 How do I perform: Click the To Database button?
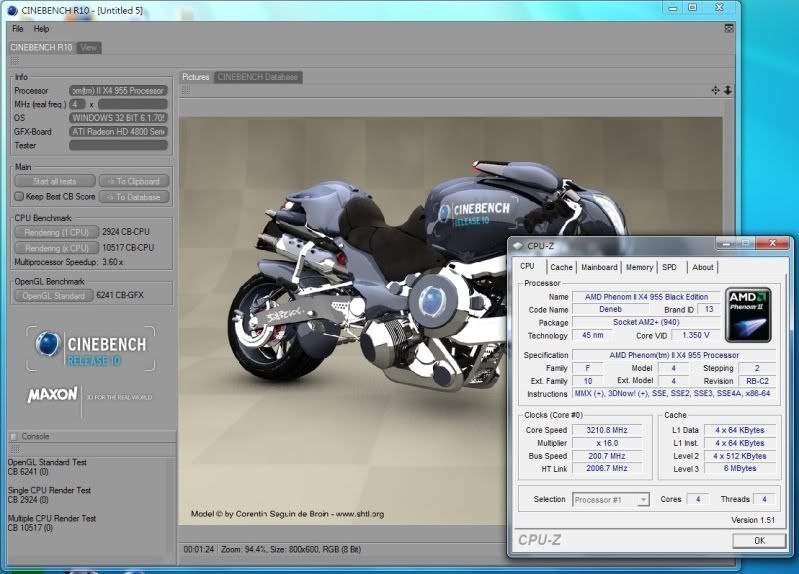[x=134, y=197]
